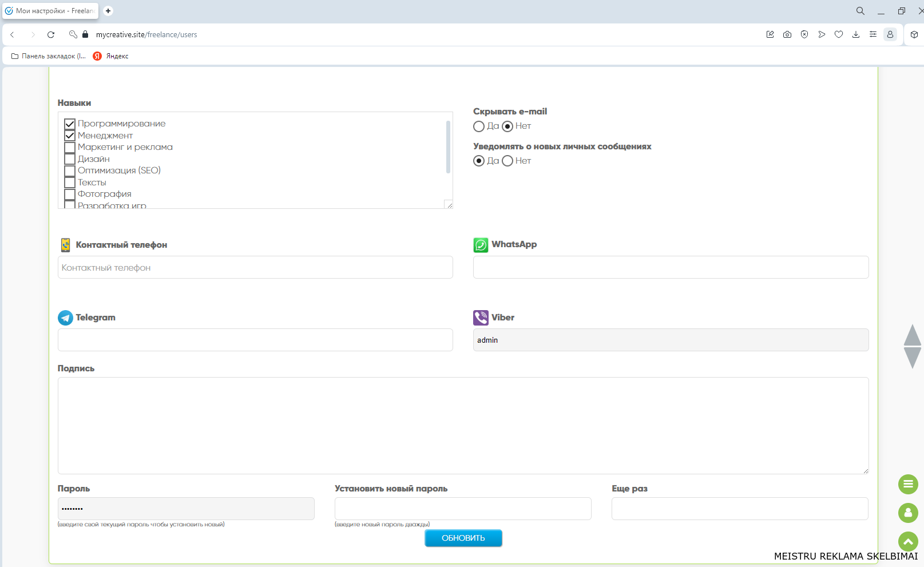924x567 pixels.
Task: Open downloads via the download arrow icon
Action: pyautogui.click(x=856, y=34)
